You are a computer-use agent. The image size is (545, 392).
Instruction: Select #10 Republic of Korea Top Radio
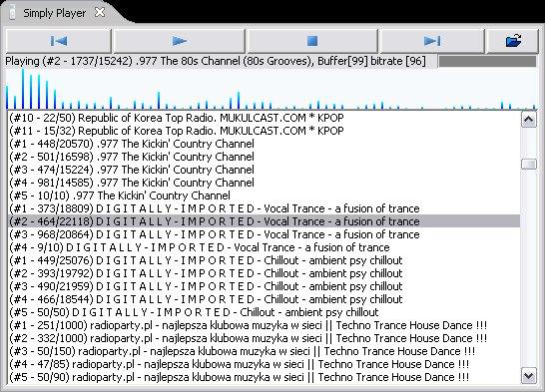point(264,118)
